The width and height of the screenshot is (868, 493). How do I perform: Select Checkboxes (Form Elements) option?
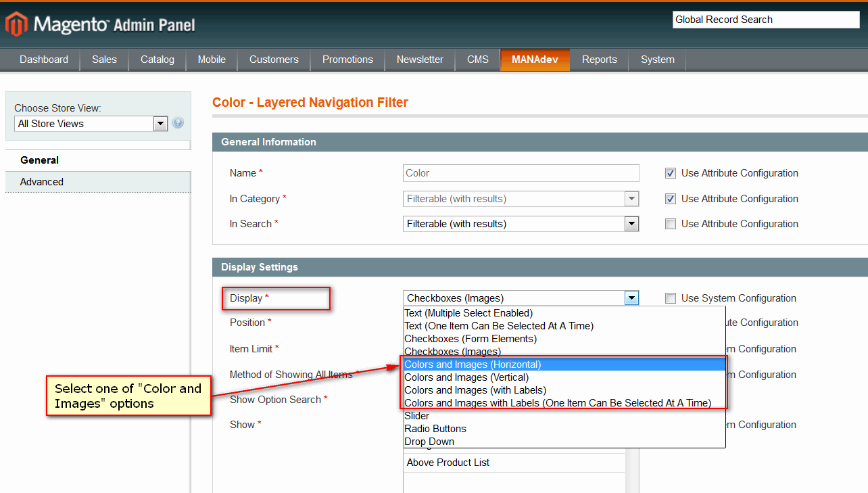(x=564, y=339)
